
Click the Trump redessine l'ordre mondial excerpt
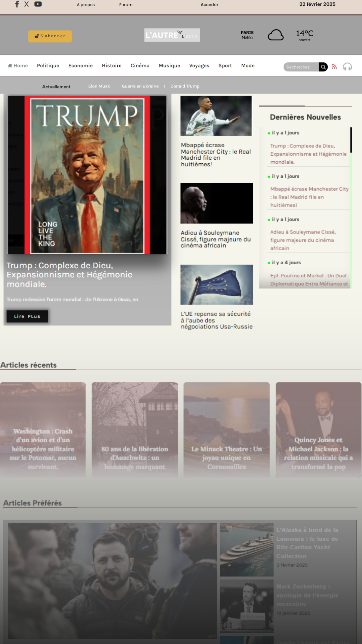pos(72,300)
